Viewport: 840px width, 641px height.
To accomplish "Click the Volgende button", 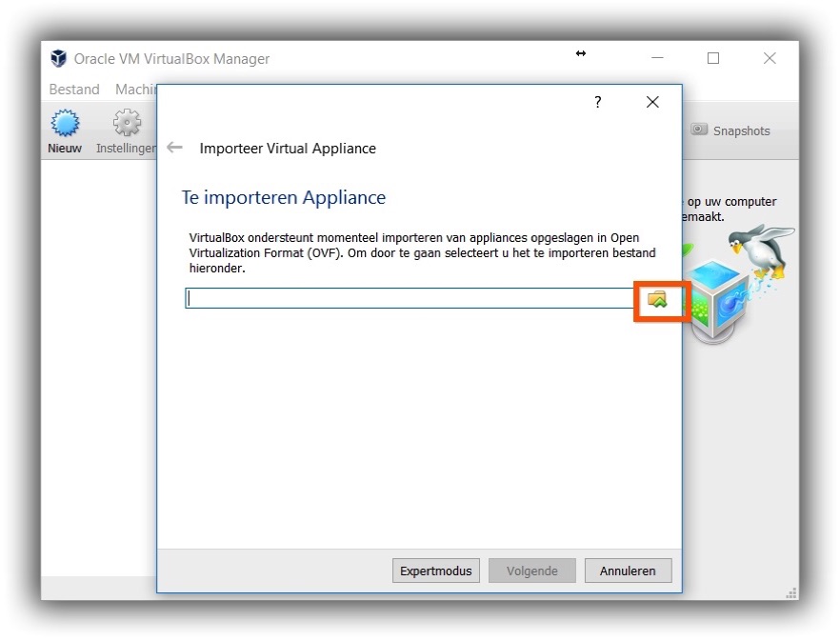I will (532, 571).
